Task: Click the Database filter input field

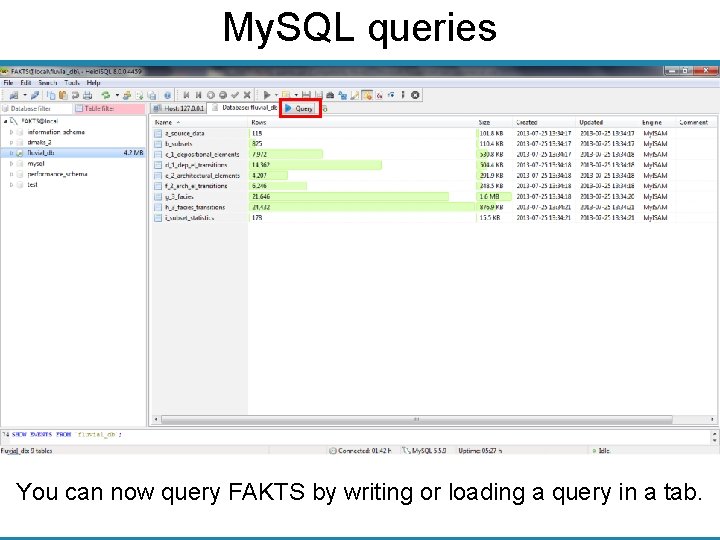Action: 36,108
